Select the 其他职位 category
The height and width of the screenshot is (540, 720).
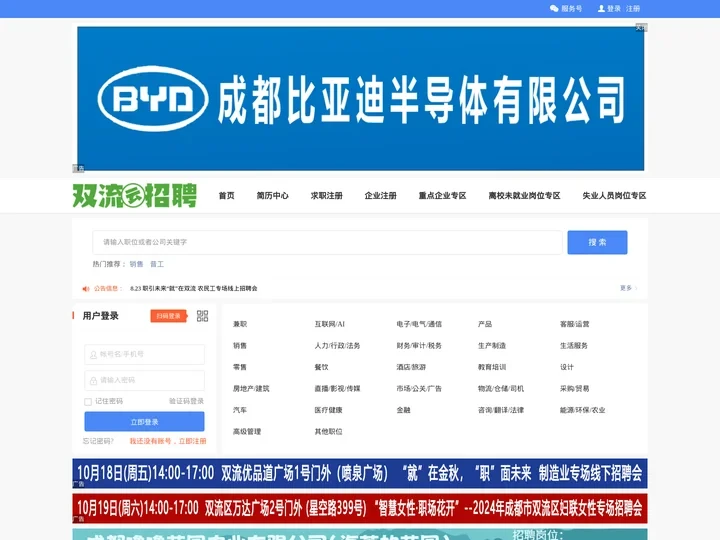pyautogui.click(x=329, y=432)
